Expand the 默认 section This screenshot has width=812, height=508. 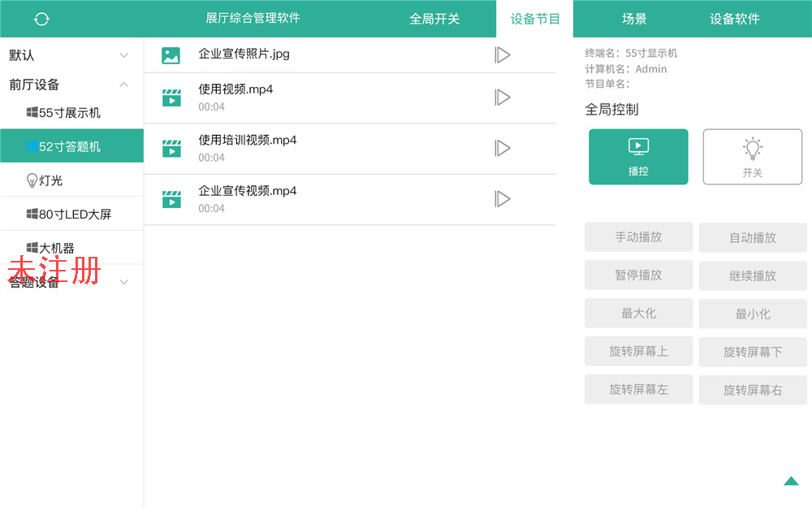123,54
